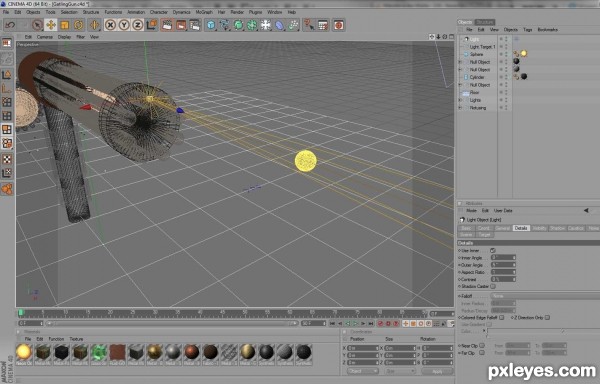The height and width of the screenshot is (384, 600).
Task: Switch to the Structure tab
Action: (x=485, y=22)
